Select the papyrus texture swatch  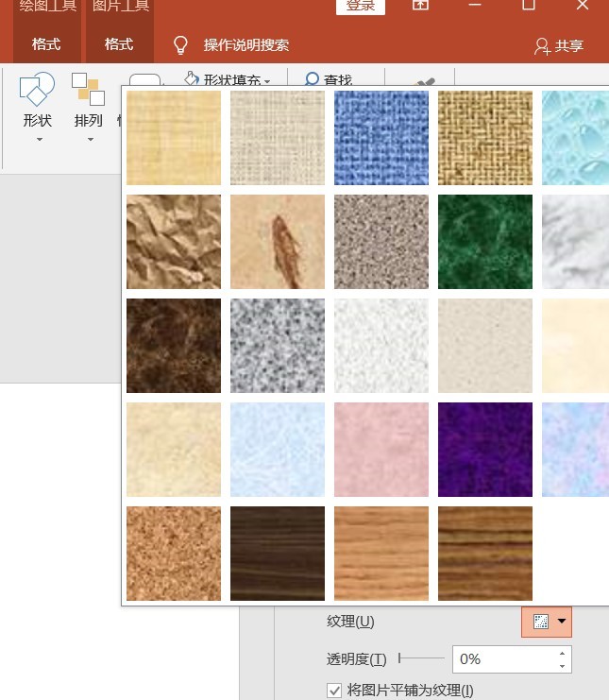[x=174, y=138]
